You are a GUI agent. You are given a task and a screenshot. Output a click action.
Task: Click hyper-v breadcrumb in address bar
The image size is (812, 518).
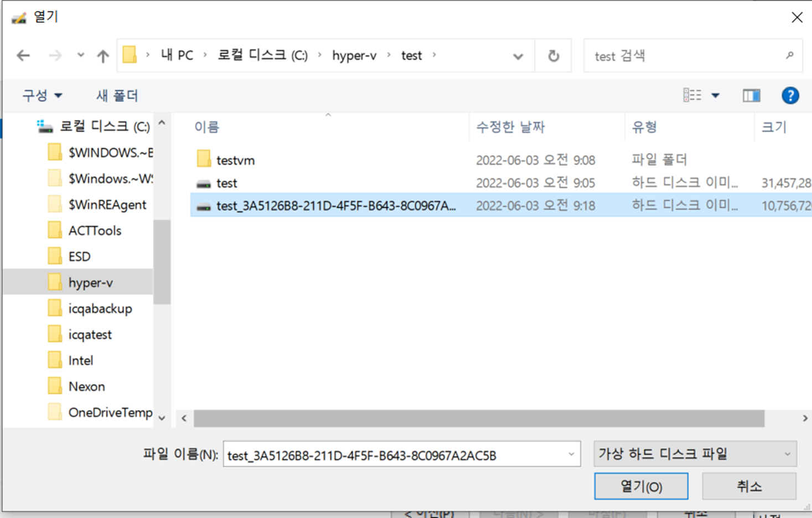pos(354,55)
